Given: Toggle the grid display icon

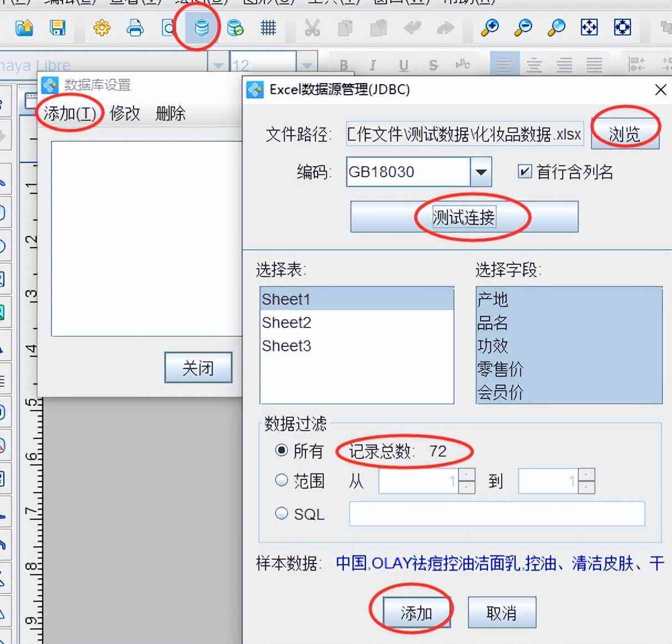Looking at the screenshot, I should 268,27.
